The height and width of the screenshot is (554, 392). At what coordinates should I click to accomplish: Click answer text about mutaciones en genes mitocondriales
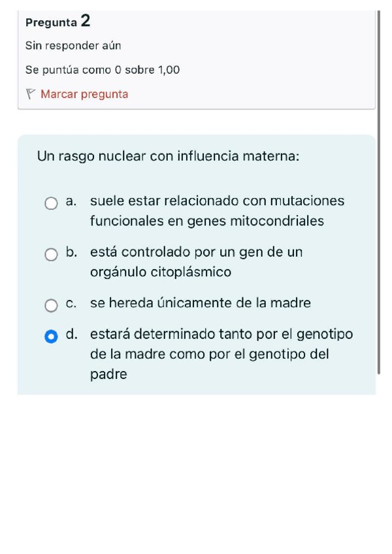click(217, 211)
